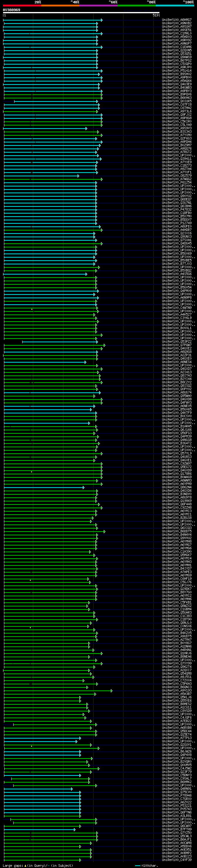Select label UniRef100_C1H390
Image resolution: width=197 pixels, height=868 pixels.
176,551
